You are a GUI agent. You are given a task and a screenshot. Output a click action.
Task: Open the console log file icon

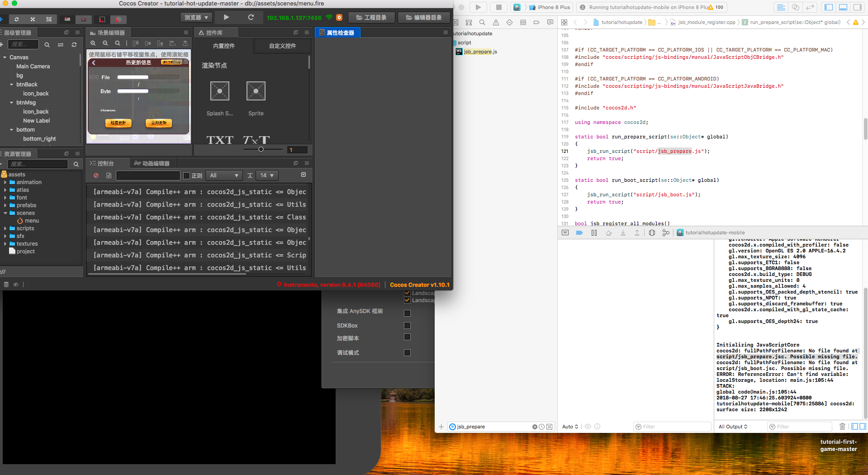click(x=109, y=176)
